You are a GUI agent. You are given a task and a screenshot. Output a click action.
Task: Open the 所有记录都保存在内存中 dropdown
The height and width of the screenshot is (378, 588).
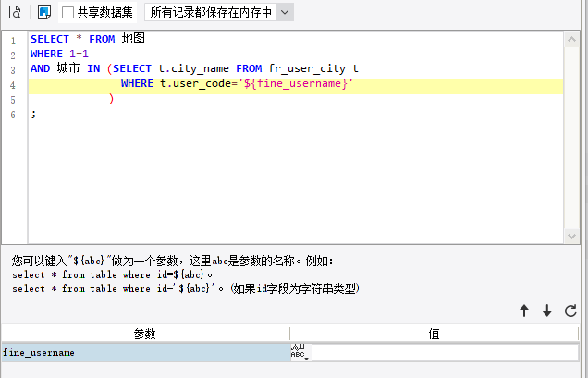[x=285, y=12]
